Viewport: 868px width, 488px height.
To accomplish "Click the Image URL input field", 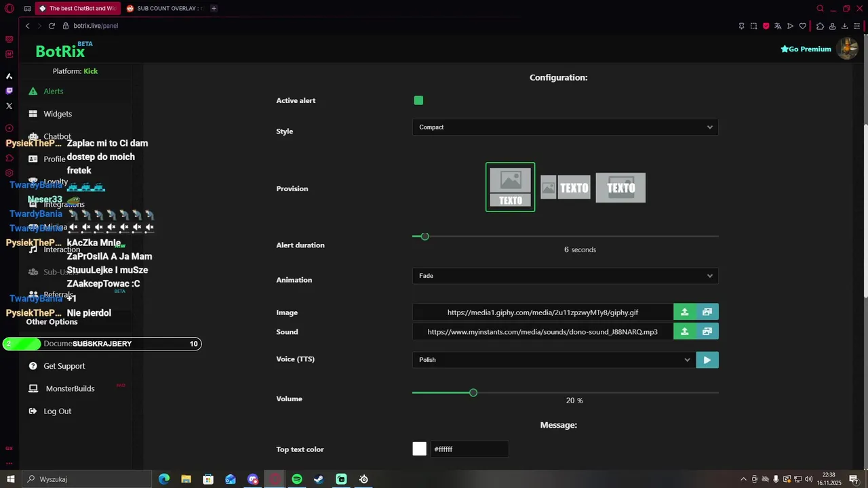I will 542,312.
